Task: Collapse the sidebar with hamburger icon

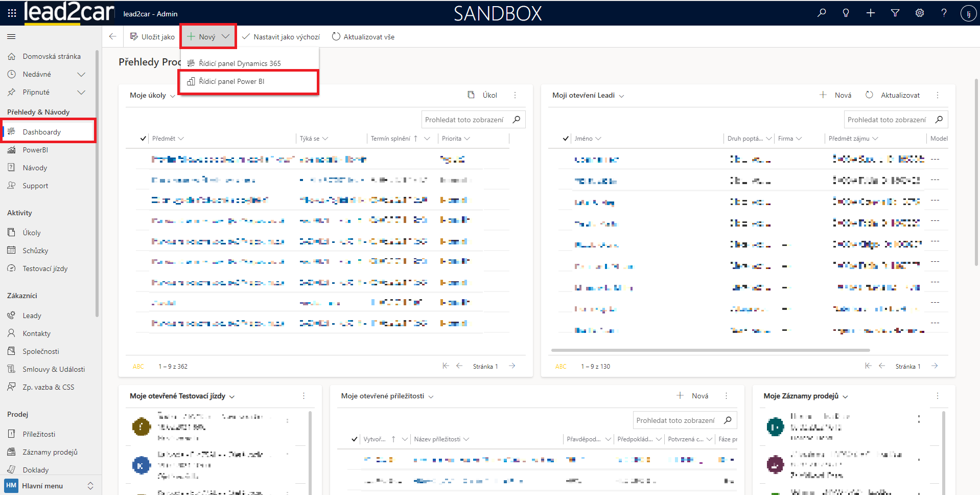Action: pos(11,37)
